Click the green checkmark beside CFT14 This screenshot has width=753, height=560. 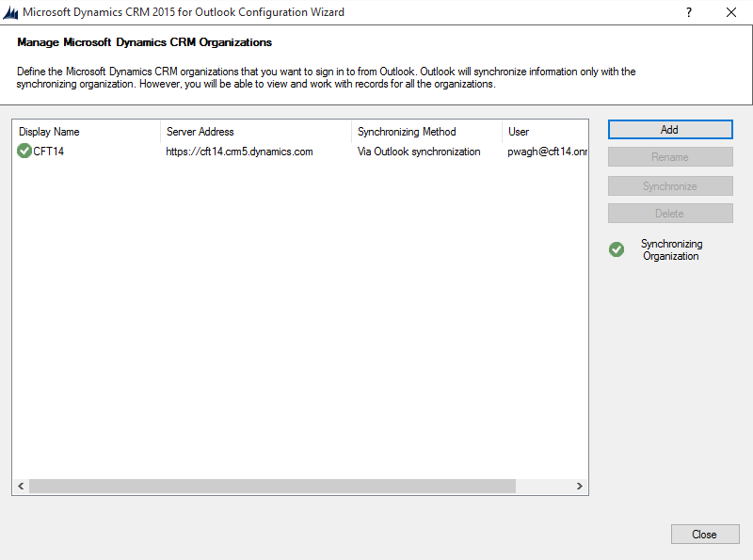[x=24, y=151]
